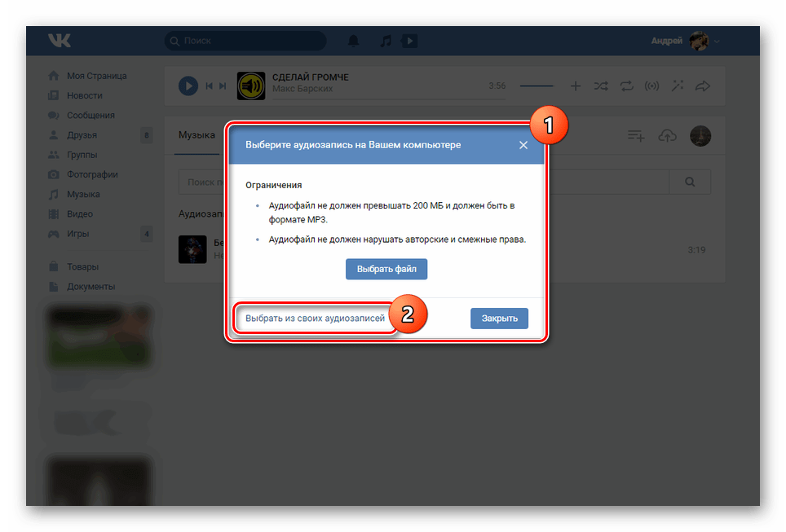Toggle shuffle playback

point(601,86)
